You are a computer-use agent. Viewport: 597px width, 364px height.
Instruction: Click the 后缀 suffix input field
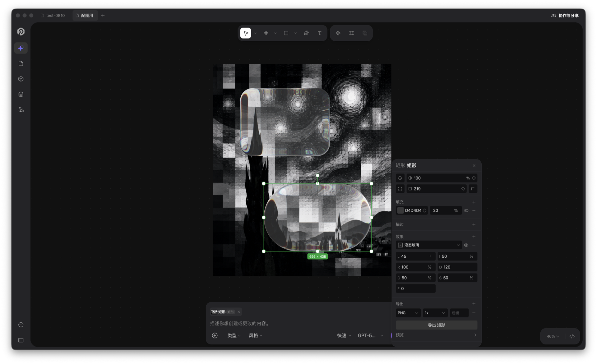459,313
